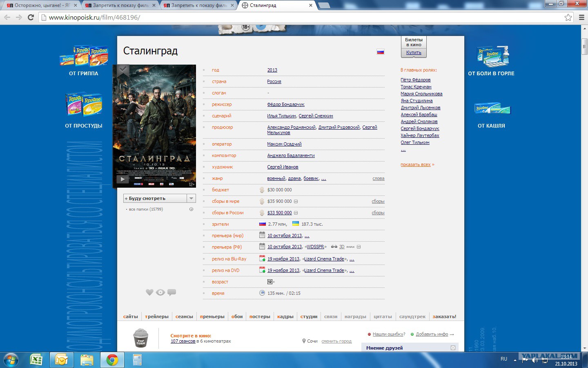Click the Russian flag in зрители row
Image resolution: width=588 pixels, height=368 pixels.
[263, 224]
